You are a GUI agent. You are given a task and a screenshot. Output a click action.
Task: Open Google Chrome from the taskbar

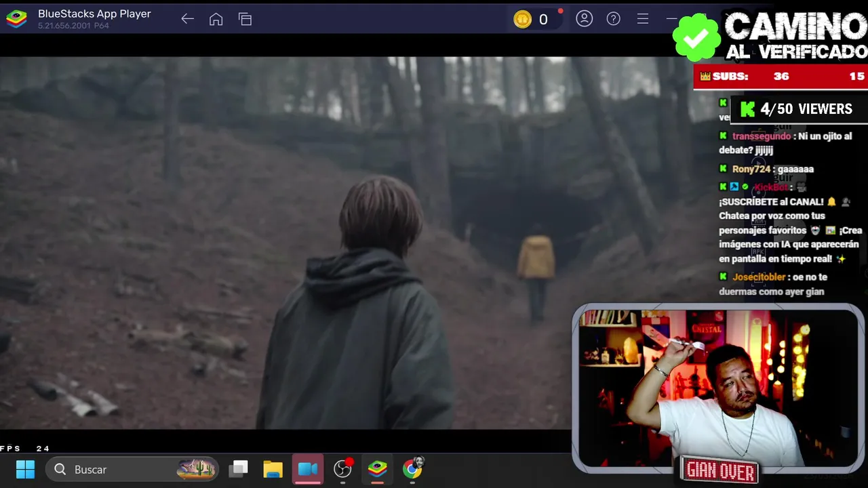tap(412, 468)
